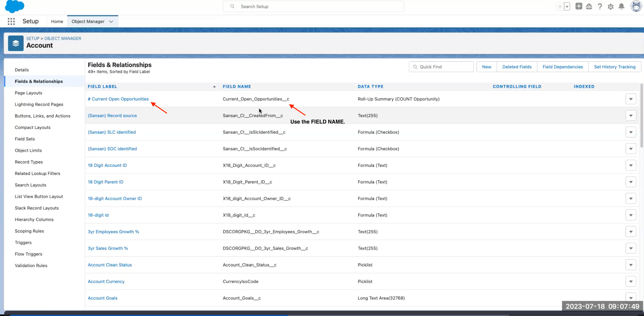
Task: Click the New button
Action: click(x=486, y=67)
